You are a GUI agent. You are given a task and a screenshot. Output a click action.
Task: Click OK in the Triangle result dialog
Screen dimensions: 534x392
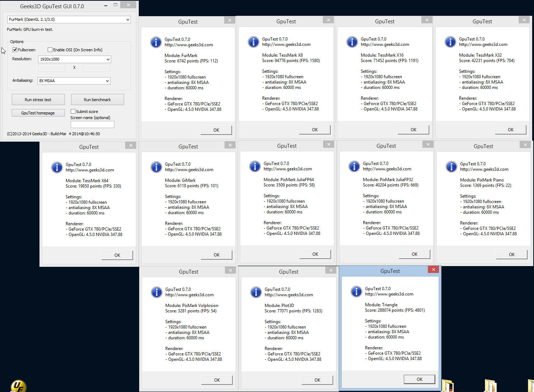tap(420, 379)
